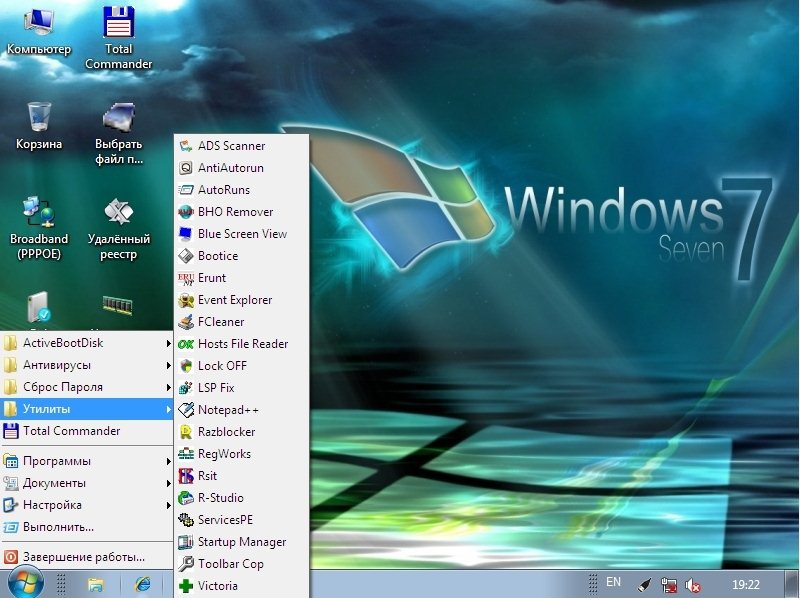Image resolution: width=800 pixels, height=598 pixels.
Task: Open Internet Explorer from the taskbar
Action: click(142, 583)
